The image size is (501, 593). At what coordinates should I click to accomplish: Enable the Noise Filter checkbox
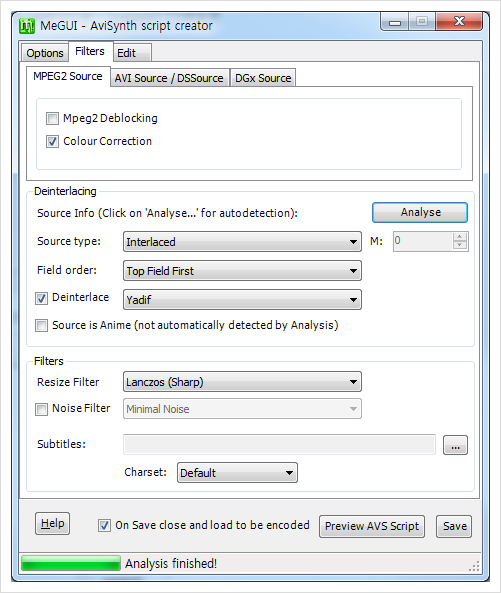[41, 409]
